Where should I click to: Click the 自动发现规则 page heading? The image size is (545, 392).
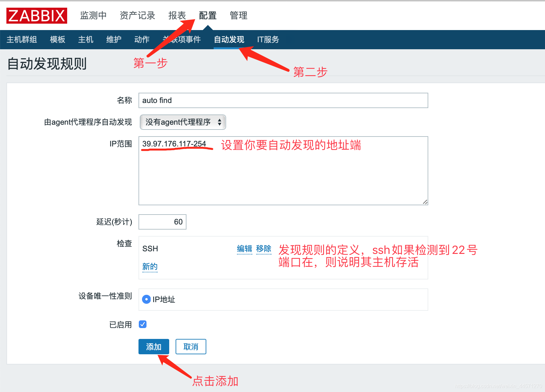(x=47, y=64)
